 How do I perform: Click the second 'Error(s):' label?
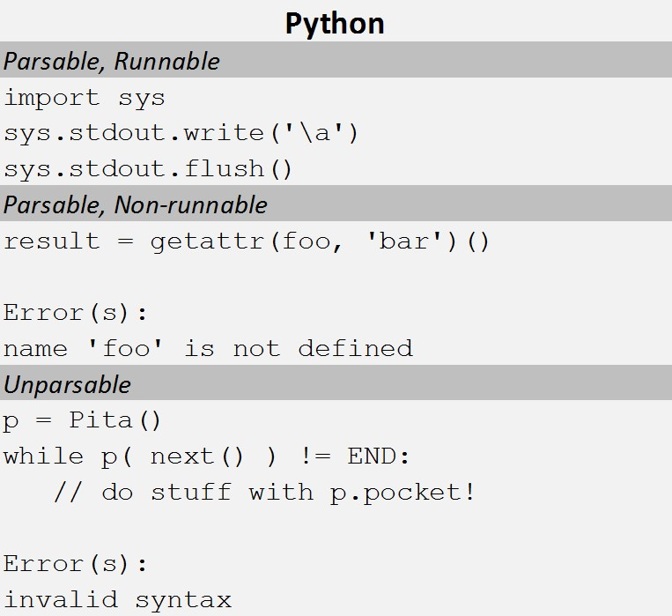coord(76,564)
